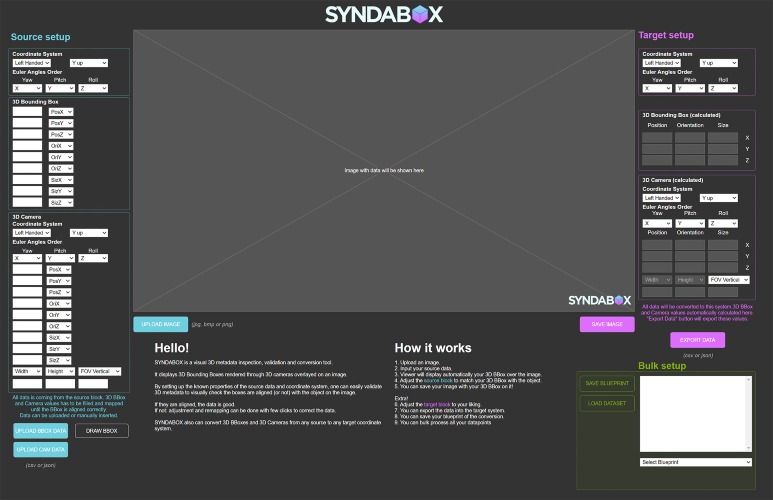The image size is (773, 500).
Task: Click the SAVE IMAGE button
Action: [x=607, y=324]
